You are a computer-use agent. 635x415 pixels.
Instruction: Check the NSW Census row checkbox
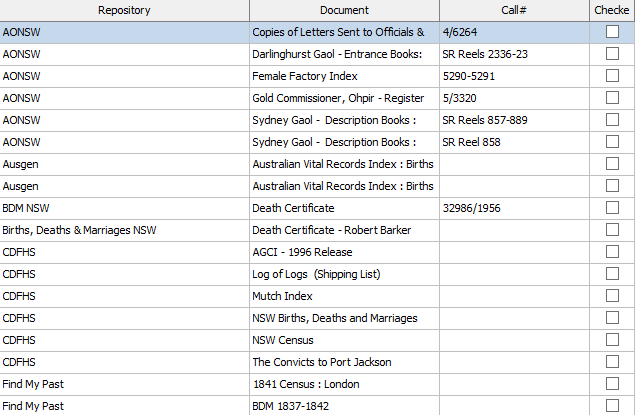pyautogui.click(x=612, y=340)
